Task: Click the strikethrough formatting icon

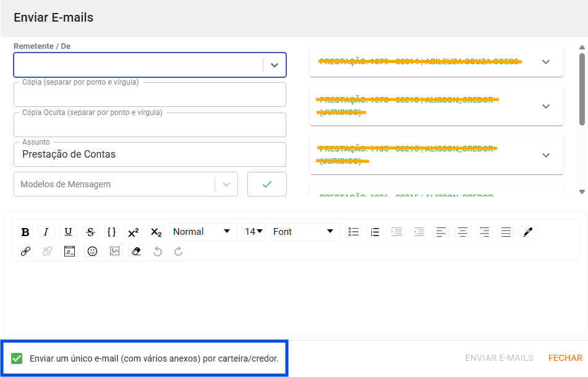Action: [x=90, y=232]
